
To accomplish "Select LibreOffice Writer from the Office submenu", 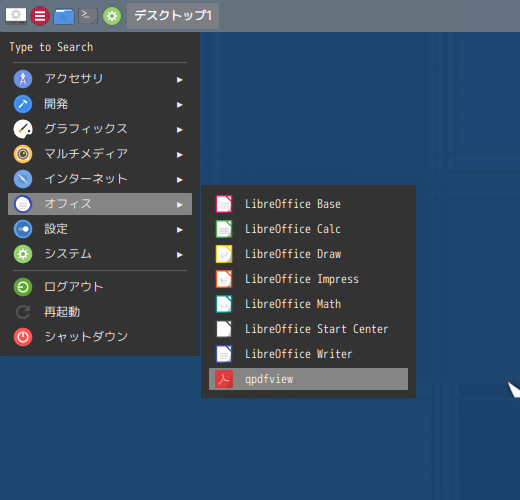I will point(308,354).
